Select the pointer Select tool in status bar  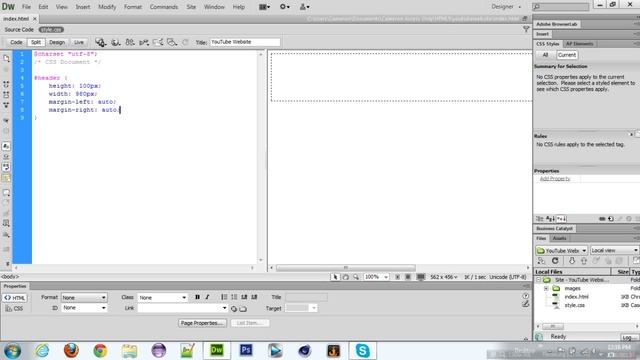tap(335, 277)
